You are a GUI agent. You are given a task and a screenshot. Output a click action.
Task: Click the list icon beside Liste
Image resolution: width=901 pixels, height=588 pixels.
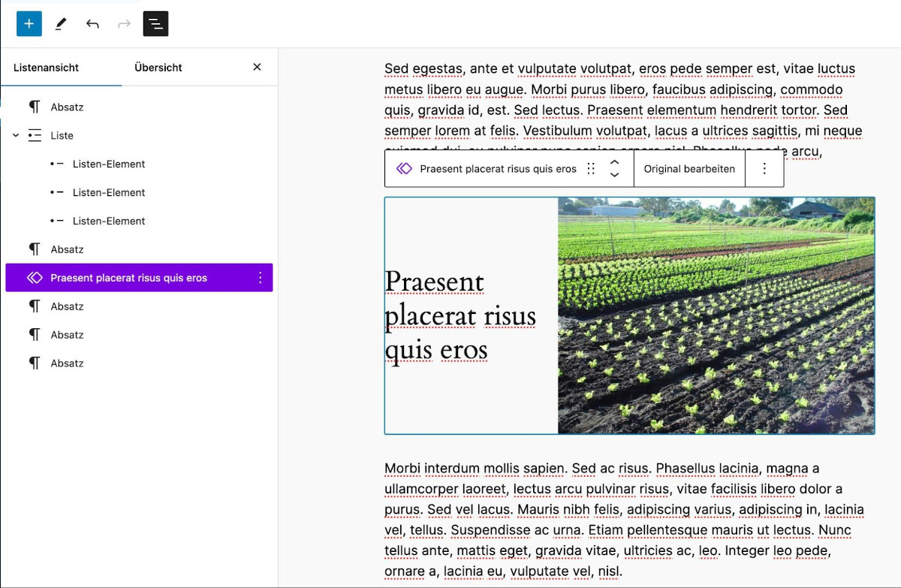[35, 136]
